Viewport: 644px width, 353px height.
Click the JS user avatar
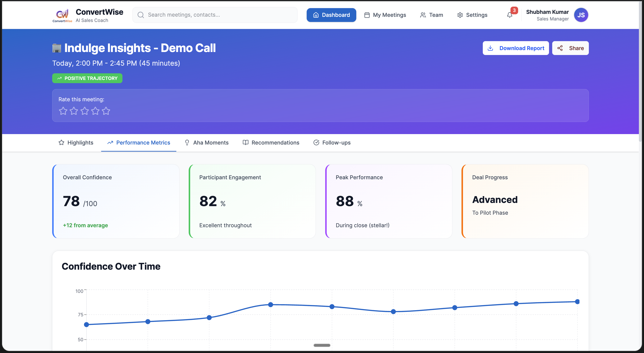coord(581,15)
